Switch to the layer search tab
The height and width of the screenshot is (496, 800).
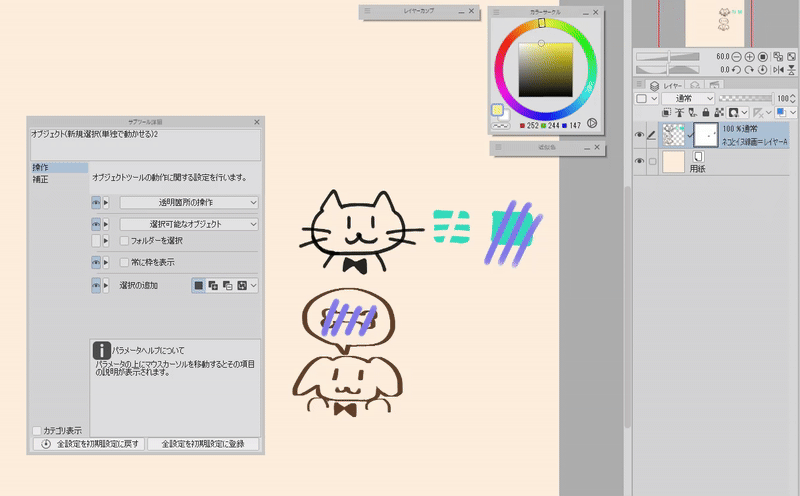coord(695,85)
